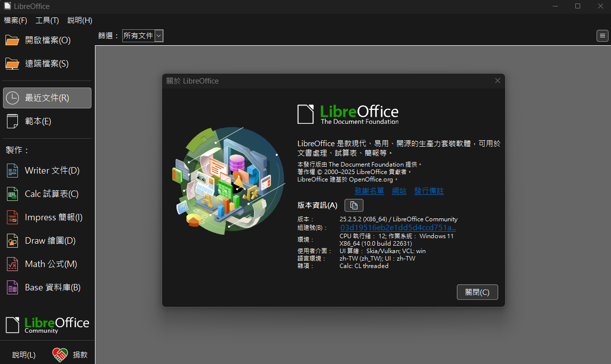Create a new Calc 試算表(C)
The height and width of the screenshot is (364, 611).
(47, 194)
